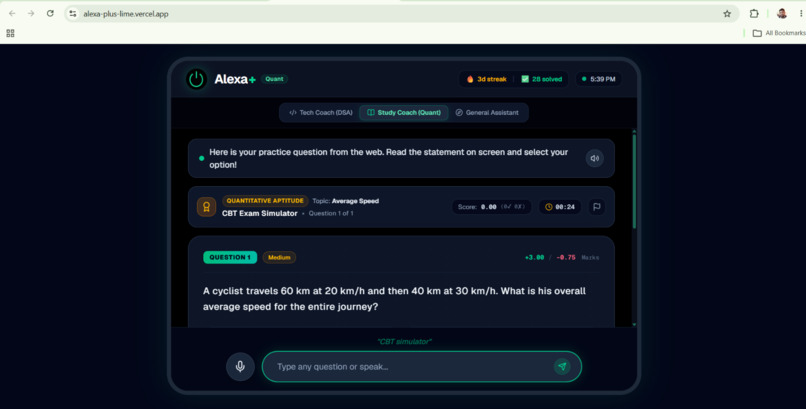Click the cyclist question statement text
Image resolution: width=806 pixels, height=409 pixels.
394,299
